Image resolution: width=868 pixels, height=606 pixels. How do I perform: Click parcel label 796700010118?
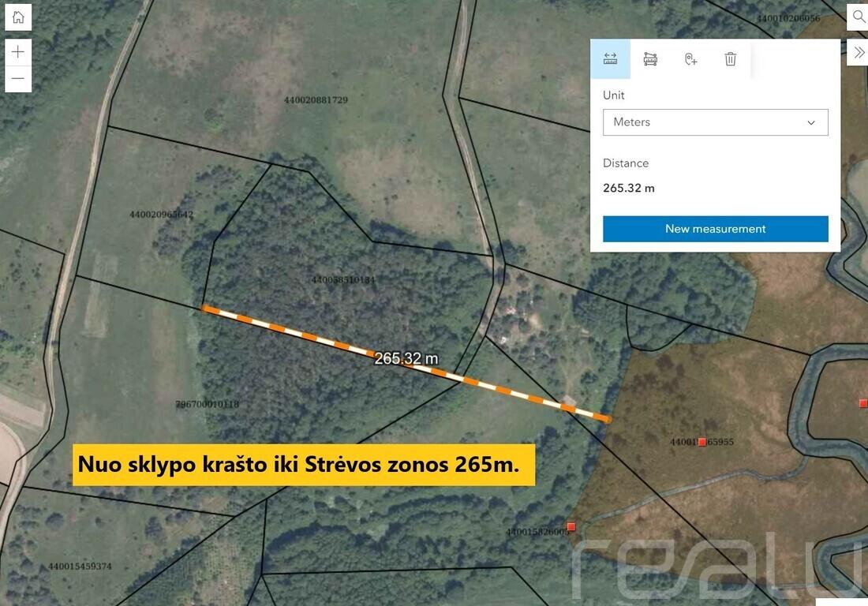(207, 404)
